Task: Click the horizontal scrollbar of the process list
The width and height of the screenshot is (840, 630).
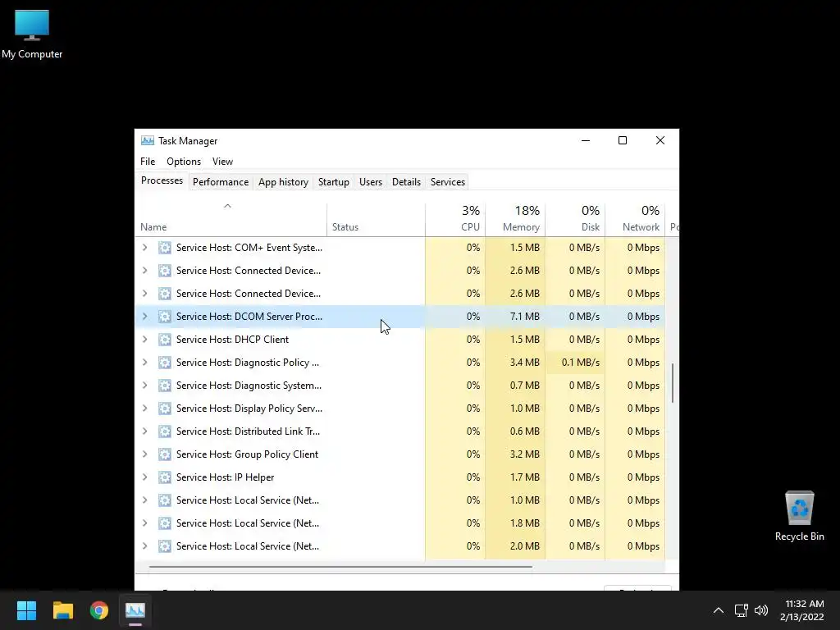Action: pos(340,566)
